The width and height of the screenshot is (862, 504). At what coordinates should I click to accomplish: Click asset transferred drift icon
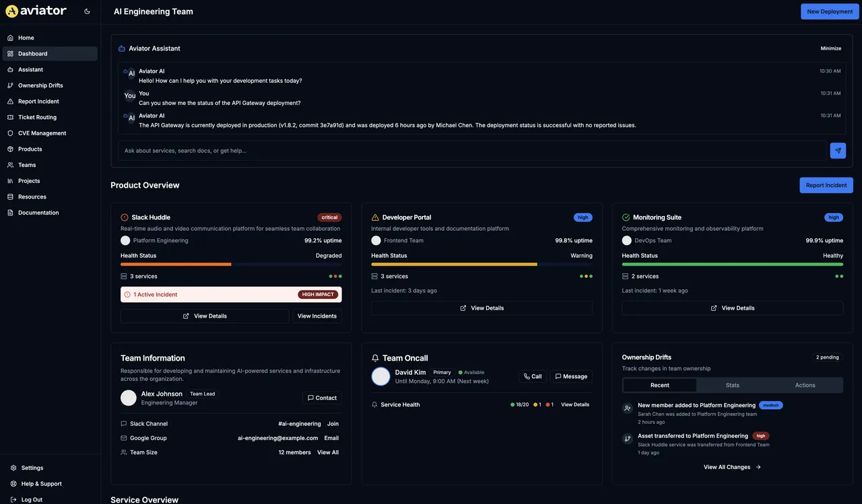pos(628,438)
